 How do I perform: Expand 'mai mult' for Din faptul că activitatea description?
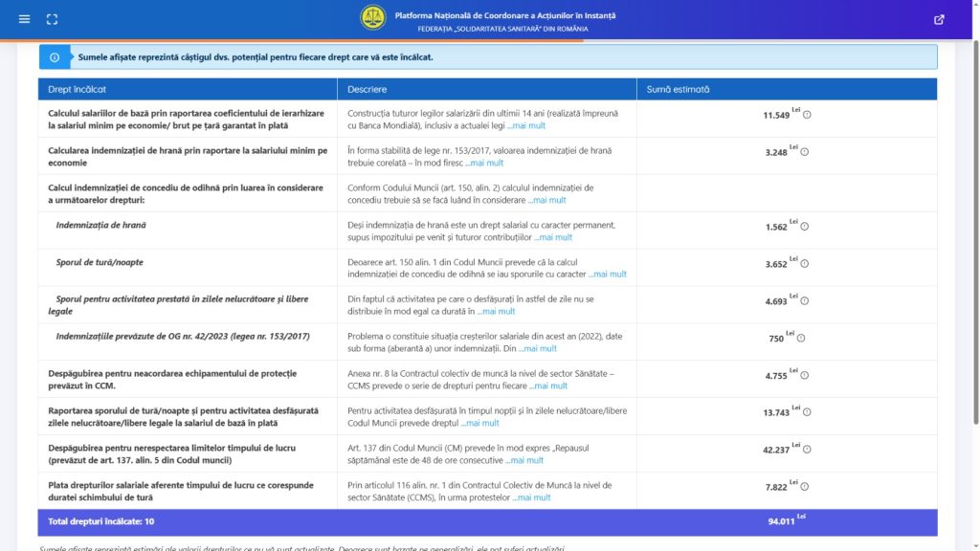tap(497, 311)
